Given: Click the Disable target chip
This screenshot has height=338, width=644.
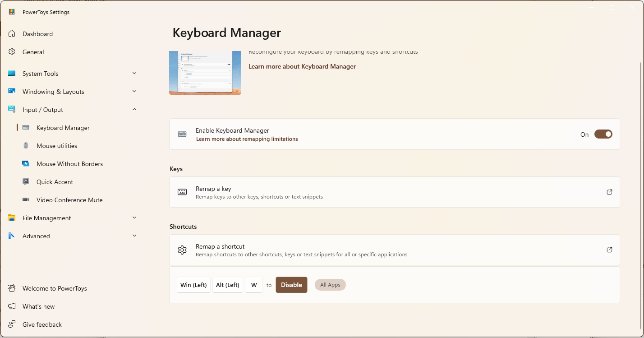Looking at the screenshot, I should pyautogui.click(x=291, y=285).
